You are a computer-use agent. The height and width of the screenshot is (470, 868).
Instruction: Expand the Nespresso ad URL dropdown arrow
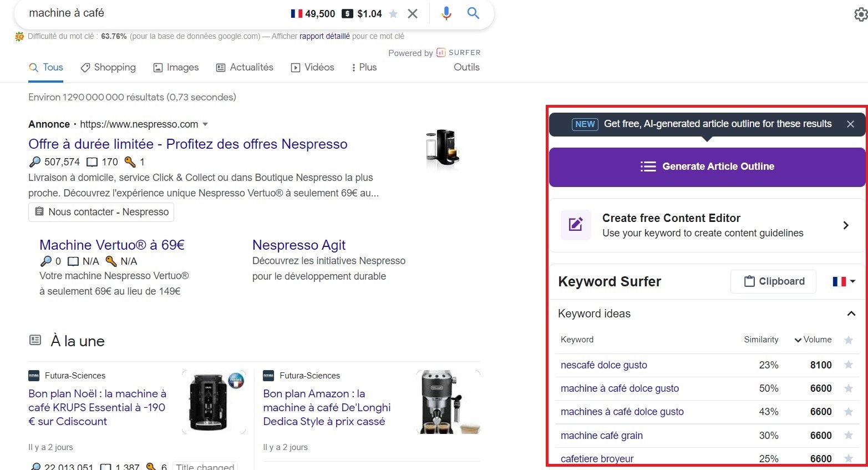tap(205, 124)
